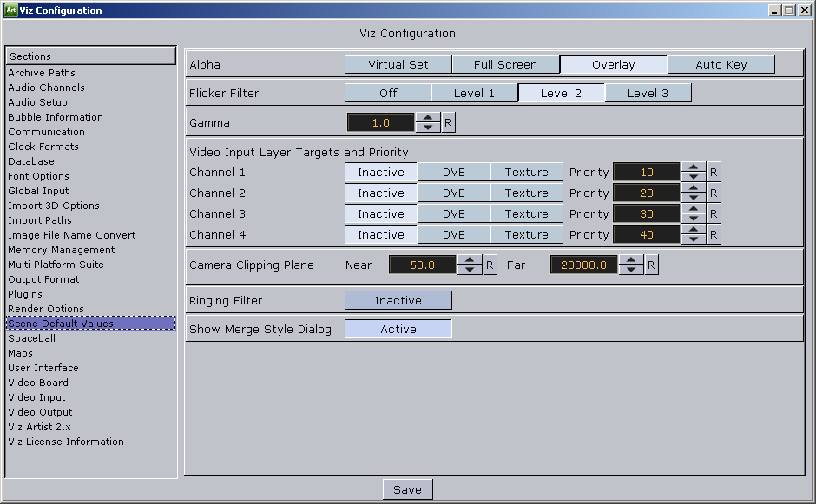Save the current configuration
The image size is (816, 504).
407,488
